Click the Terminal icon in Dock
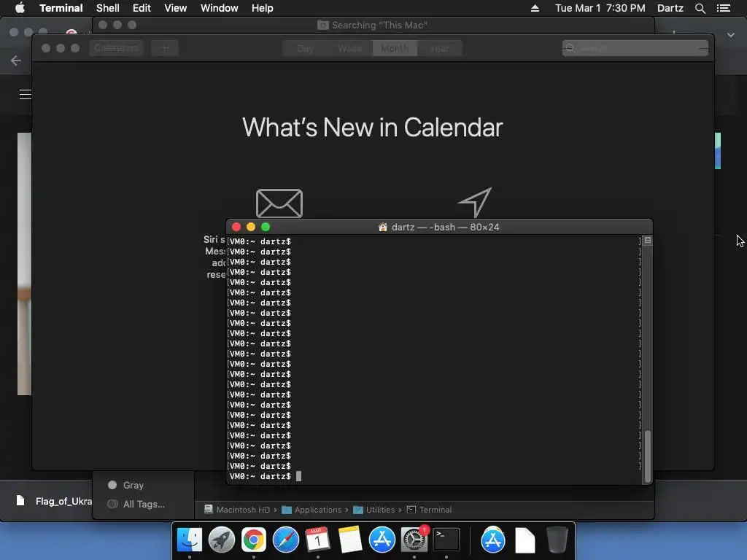Viewport: 747px width, 560px height. tap(446, 540)
